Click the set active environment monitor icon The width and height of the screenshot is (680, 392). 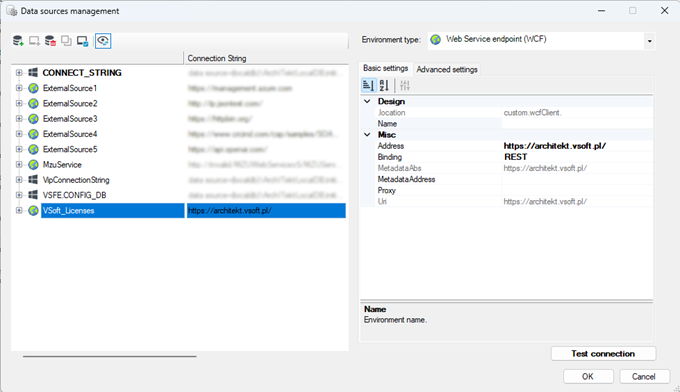pyautogui.click(x=82, y=41)
